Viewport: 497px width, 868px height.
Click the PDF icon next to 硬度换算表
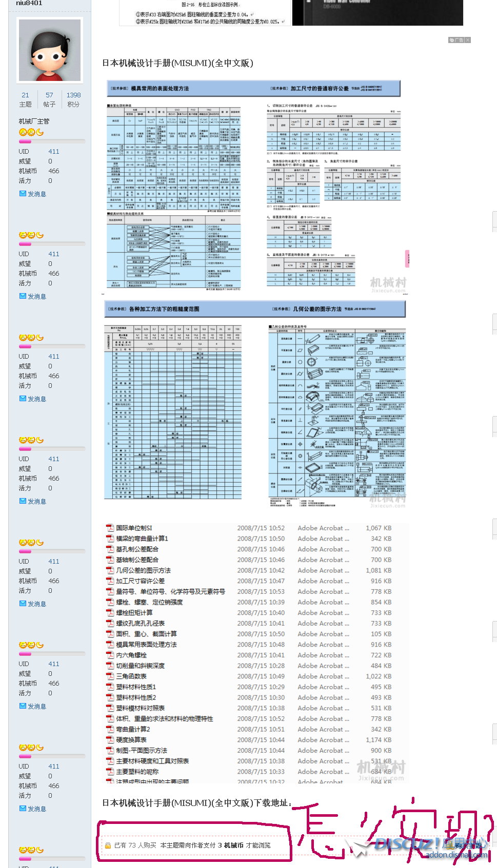point(110,740)
